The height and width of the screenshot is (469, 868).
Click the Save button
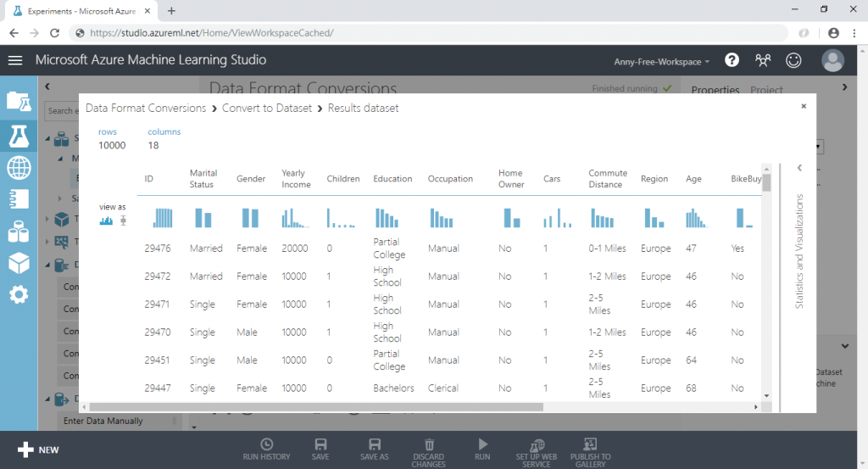320,449
